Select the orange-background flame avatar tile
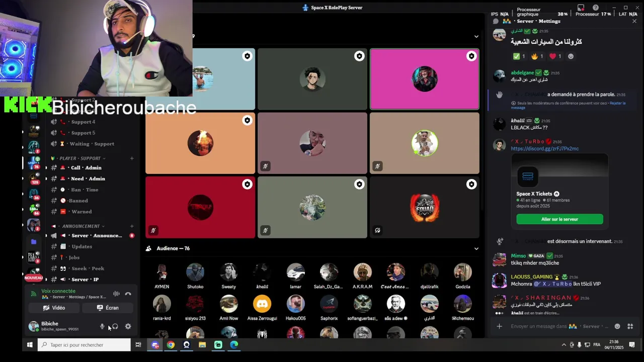 click(200, 143)
